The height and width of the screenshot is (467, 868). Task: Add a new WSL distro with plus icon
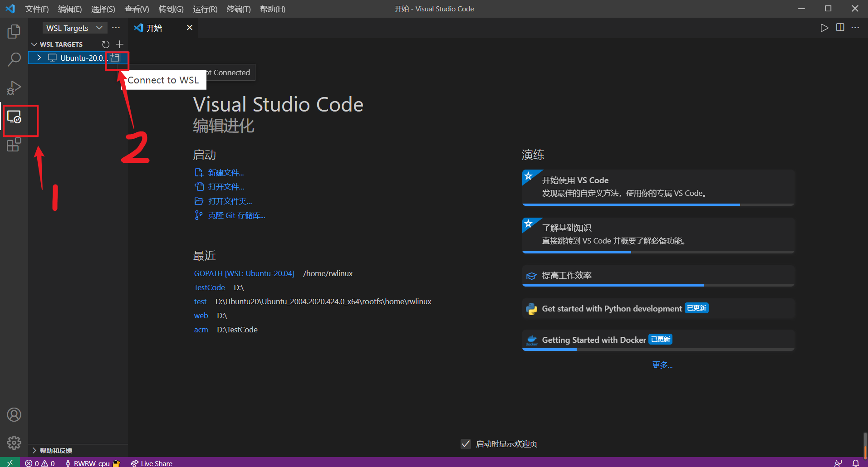tap(119, 44)
